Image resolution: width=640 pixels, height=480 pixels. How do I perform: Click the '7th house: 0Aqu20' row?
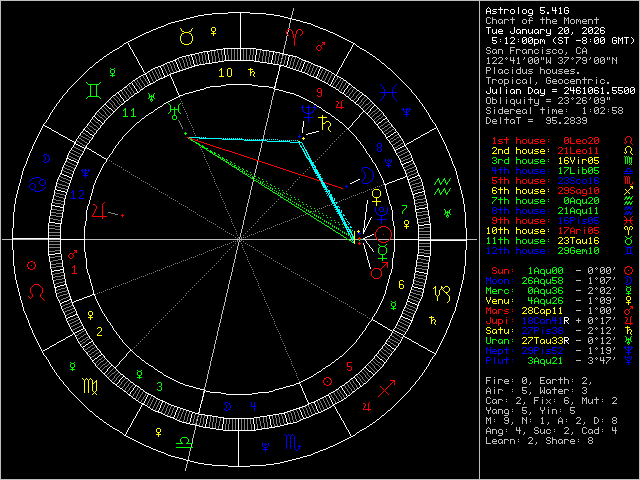coord(545,201)
